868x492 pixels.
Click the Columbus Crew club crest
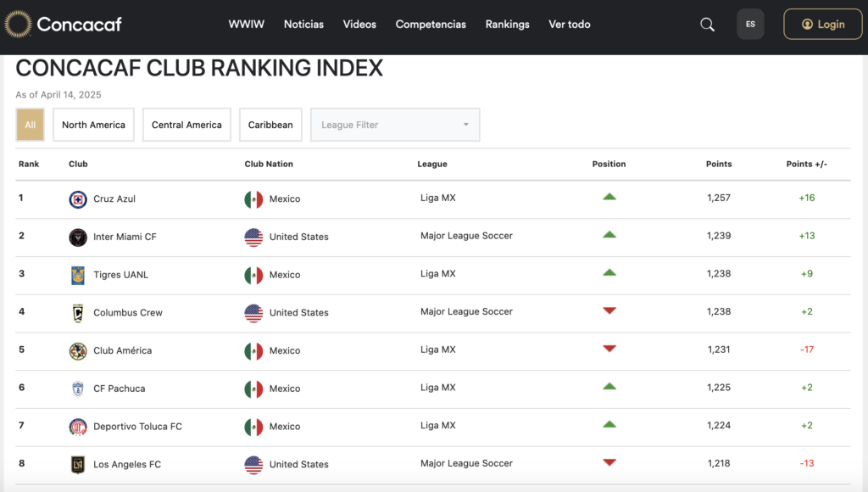coord(78,313)
